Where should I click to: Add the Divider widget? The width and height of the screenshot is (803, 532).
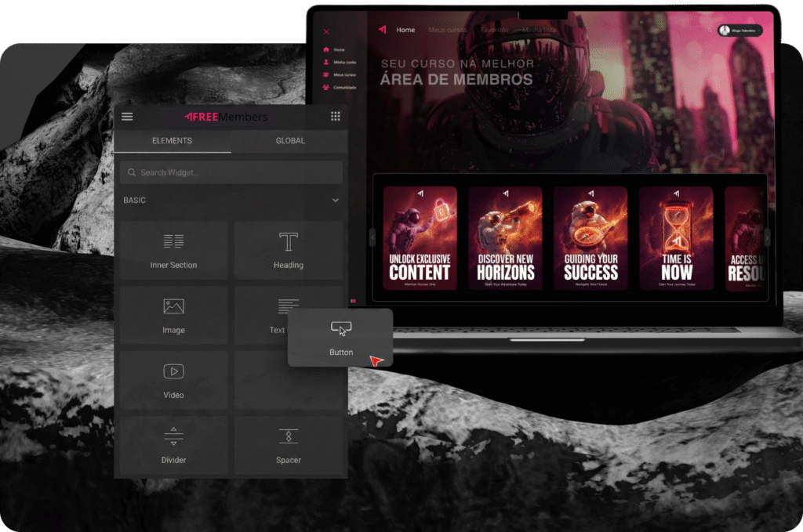click(173, 445)
